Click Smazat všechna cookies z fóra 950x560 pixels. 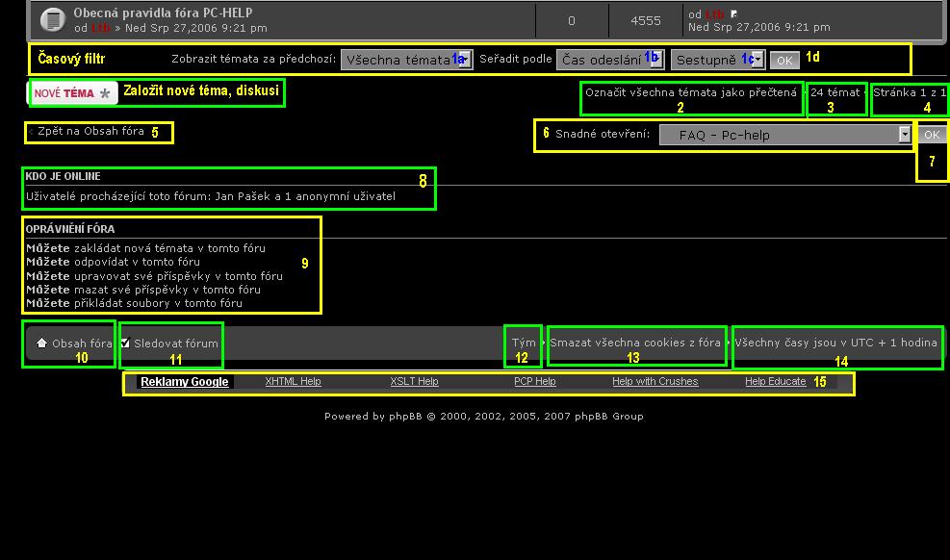pos(635,343)
